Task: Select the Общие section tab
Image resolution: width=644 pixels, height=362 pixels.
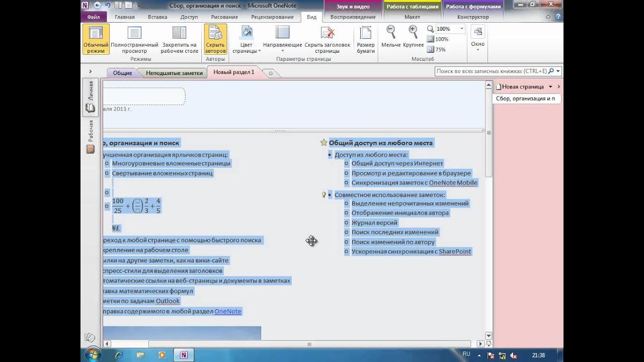Action: pos(122,73)
